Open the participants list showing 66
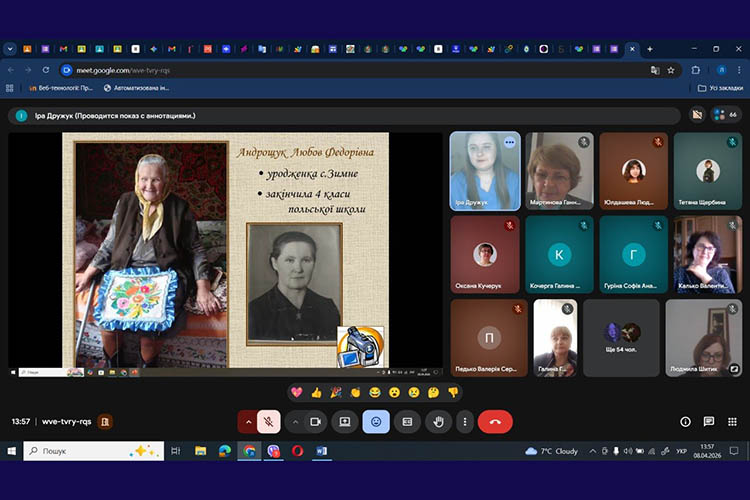The width and height of the screenshot is (750, 500). pyautogui.click(x=725, y=115)
